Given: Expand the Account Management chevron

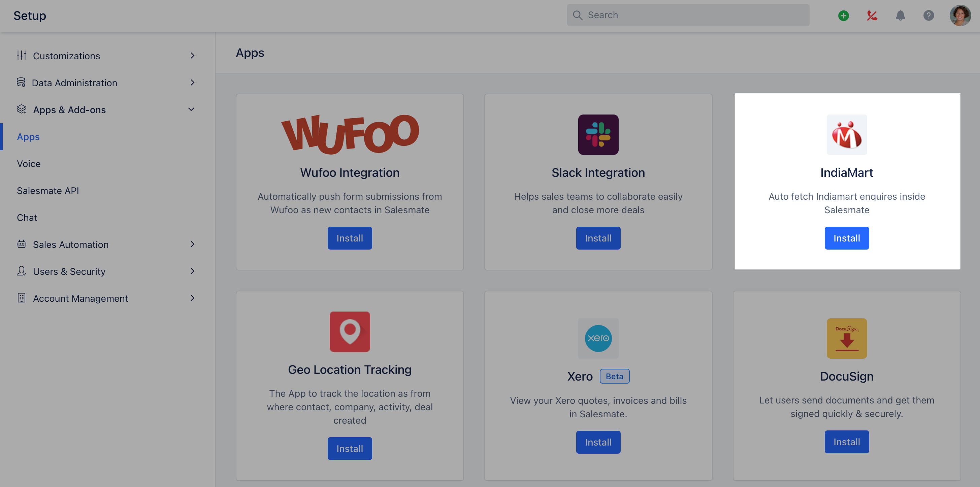Looking at the screenshot, I should [x=193, y=298].
